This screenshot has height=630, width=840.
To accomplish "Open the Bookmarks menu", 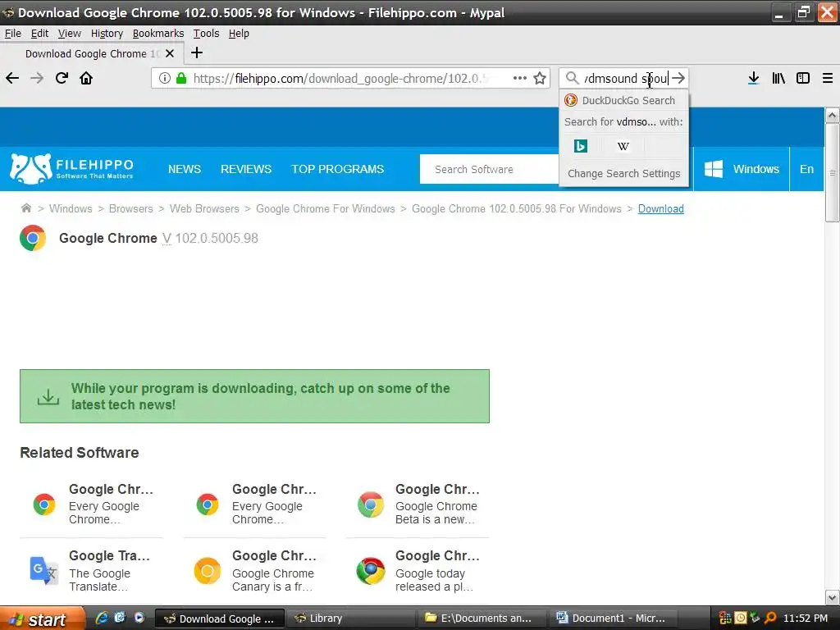I will pos(158,33).
